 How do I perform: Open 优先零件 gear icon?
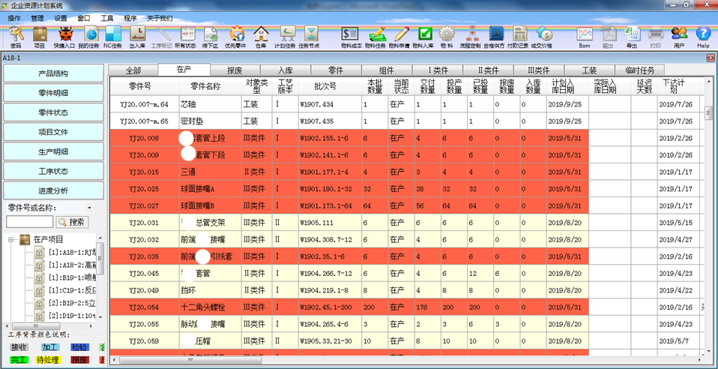(x=236, y=37)
